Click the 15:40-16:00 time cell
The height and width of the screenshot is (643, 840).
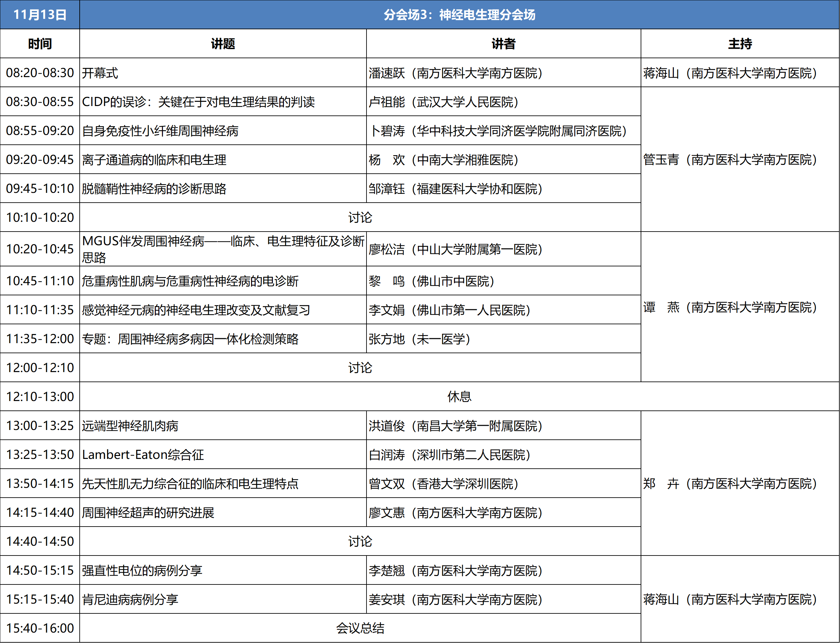[x=40, y=628]
